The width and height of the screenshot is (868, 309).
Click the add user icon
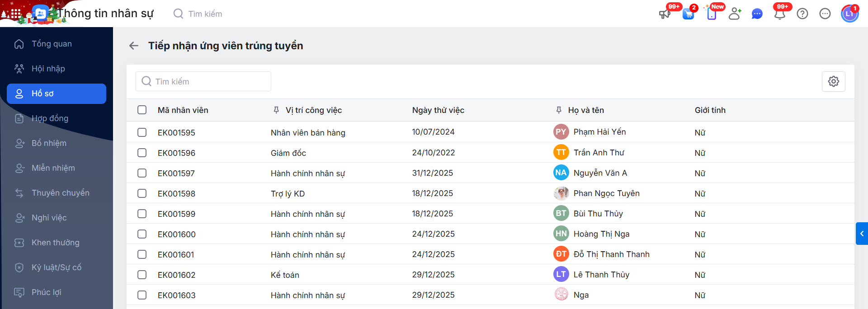tap(735, 14)
